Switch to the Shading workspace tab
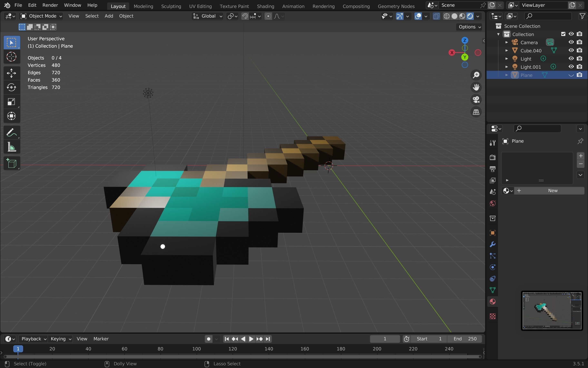 pos(265,6)
